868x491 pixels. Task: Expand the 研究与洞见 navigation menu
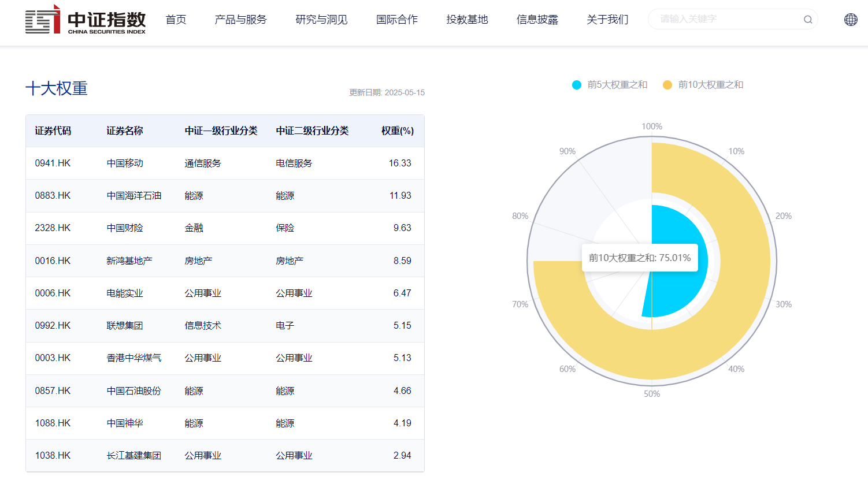[321, 19]
